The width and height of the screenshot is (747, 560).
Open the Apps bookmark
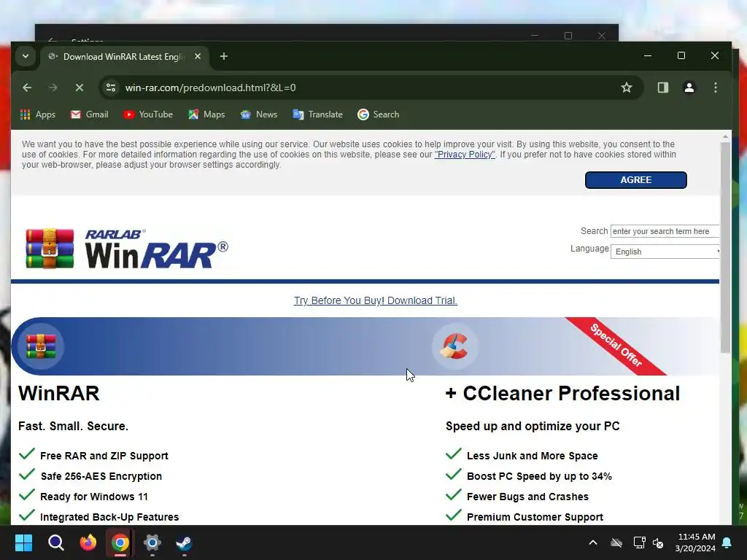coord(38,114)
